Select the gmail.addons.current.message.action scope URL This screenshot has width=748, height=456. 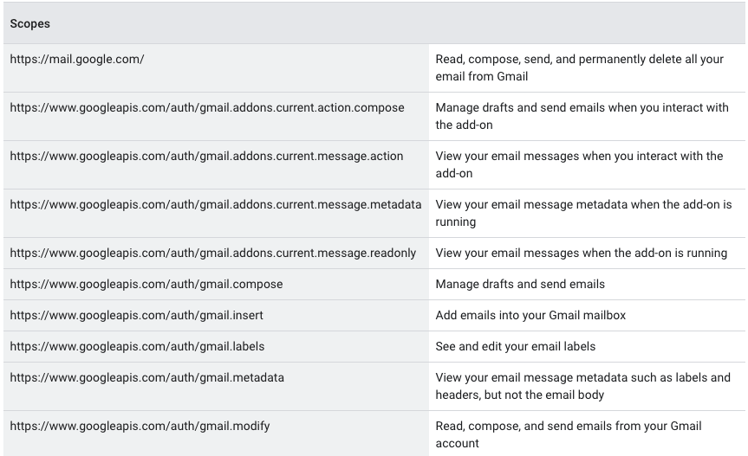(x=207, y=156)
